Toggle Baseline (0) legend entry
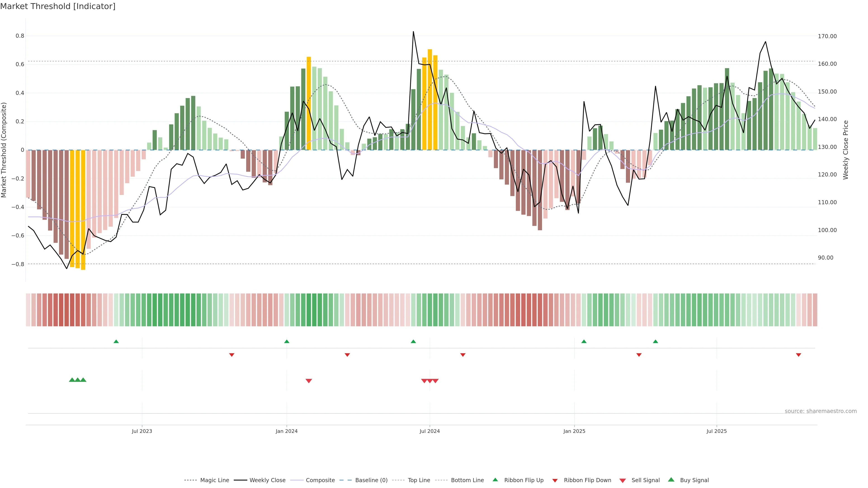The height and width of the screenshot is (488, 868). (x=371, y=480)
